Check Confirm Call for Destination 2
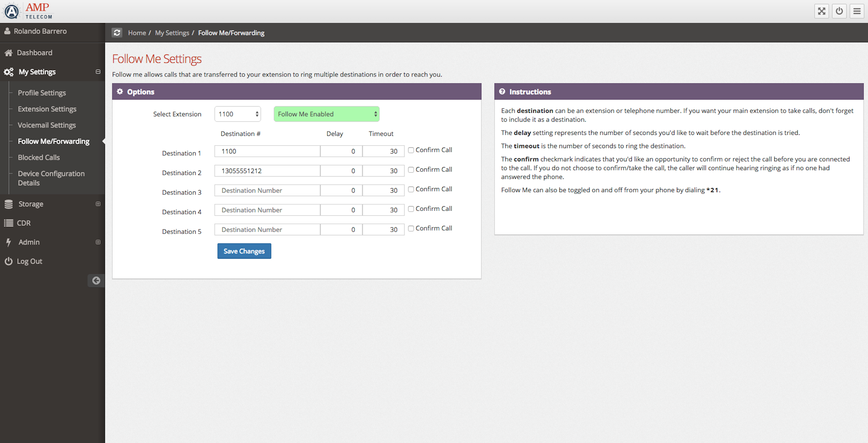The image size is (868, 443). click(x=411, y=170)
